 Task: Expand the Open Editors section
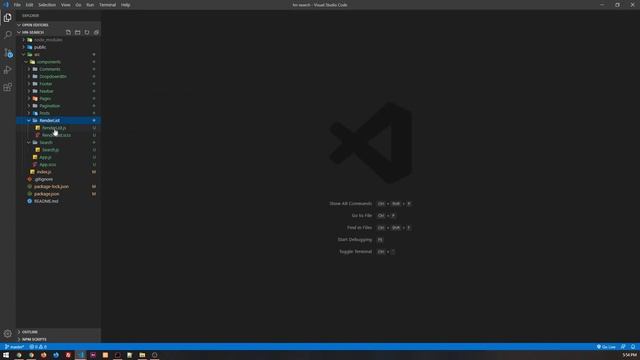tap(58, 25)
